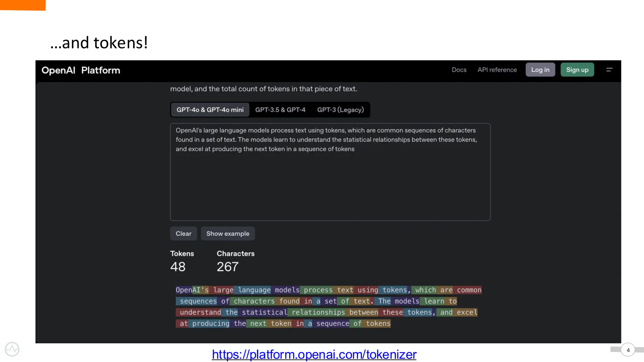The image size is (644, 362).
Task: Click the Characters label
Action: [236, 254]
